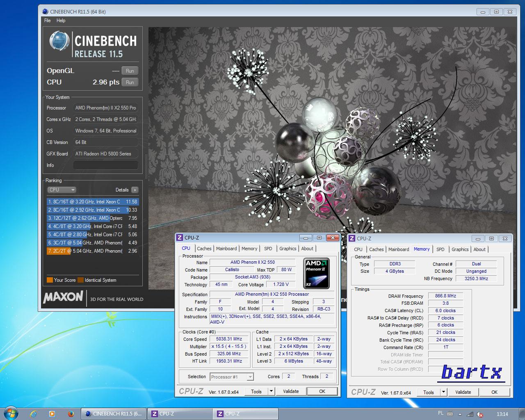Click the Core Speed 5038.31 MHz value
525x420 pixels.
coord(229,339)
